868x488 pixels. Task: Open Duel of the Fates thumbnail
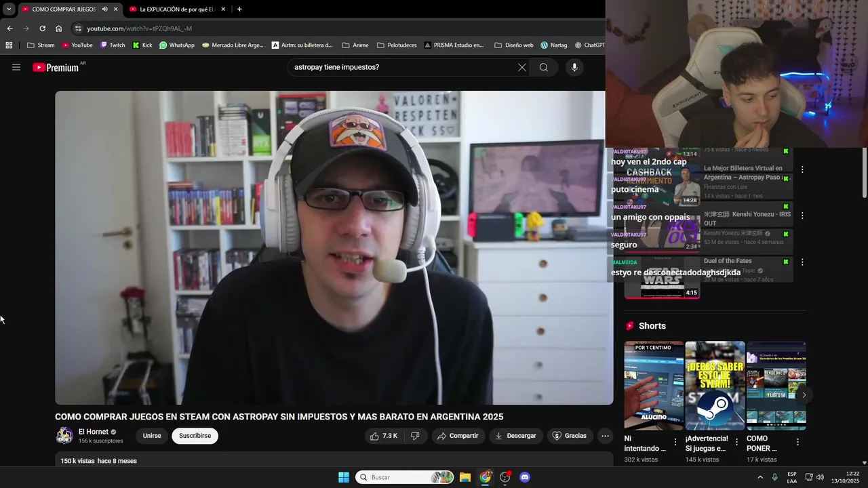pos(662,277)
